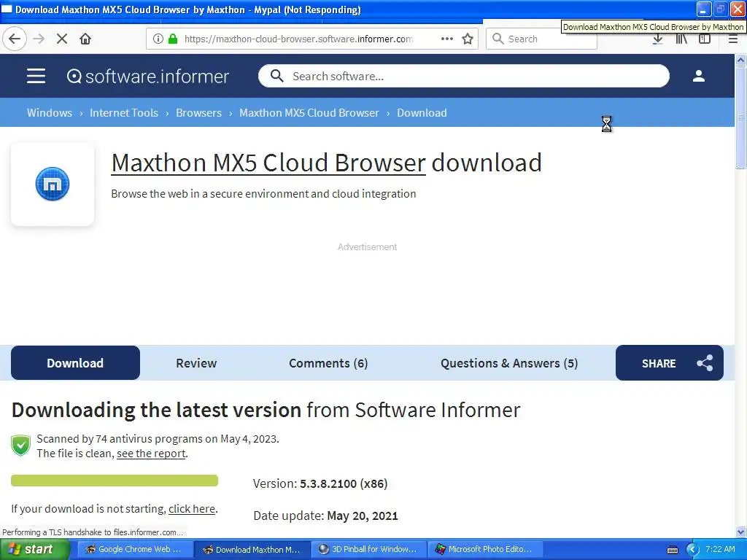The height and width of the screenshot is (560, 747).
Task: Click the date update May 20, 2021
Action: (362, 516)
